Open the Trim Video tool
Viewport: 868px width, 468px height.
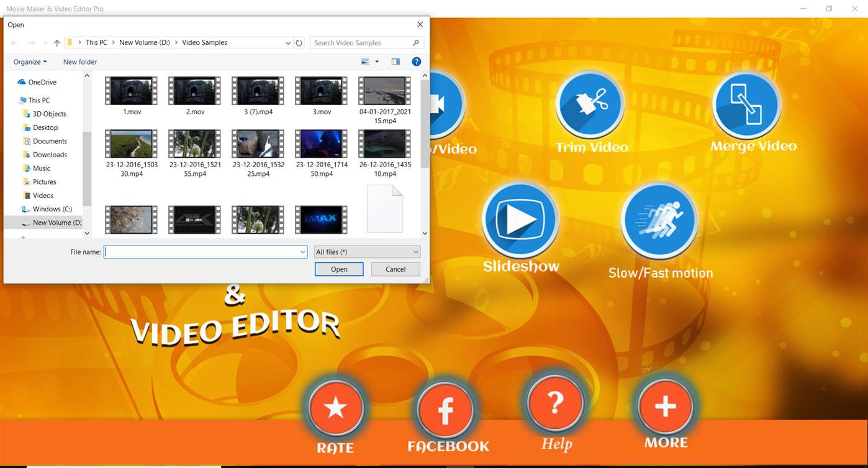coord(589,104)
